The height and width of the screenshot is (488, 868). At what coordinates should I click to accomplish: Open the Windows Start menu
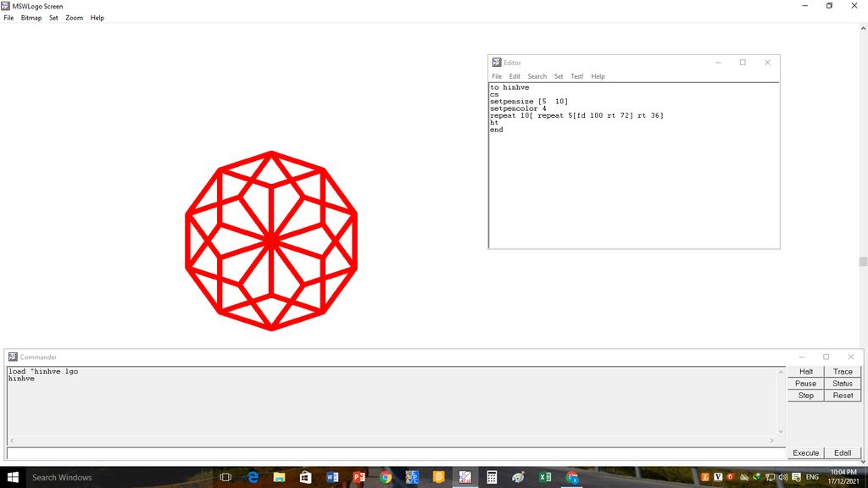pyautogui.click(x=13, y=477)
